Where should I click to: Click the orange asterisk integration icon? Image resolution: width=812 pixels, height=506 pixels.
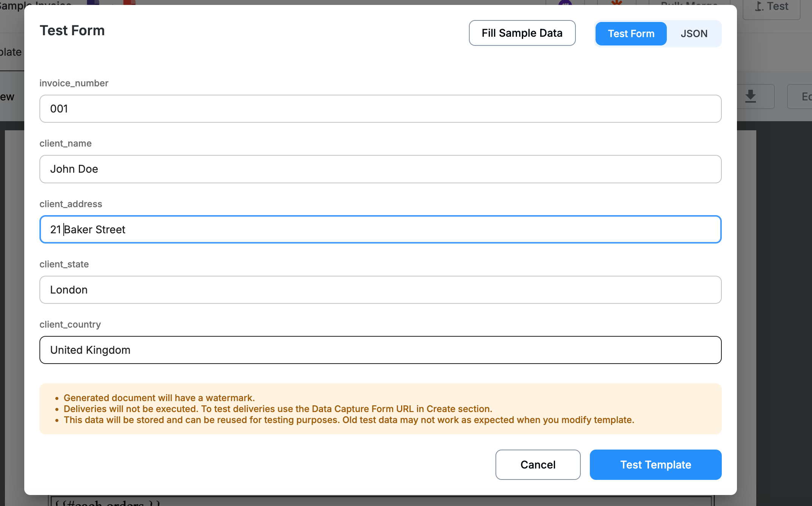pos(617,2)
